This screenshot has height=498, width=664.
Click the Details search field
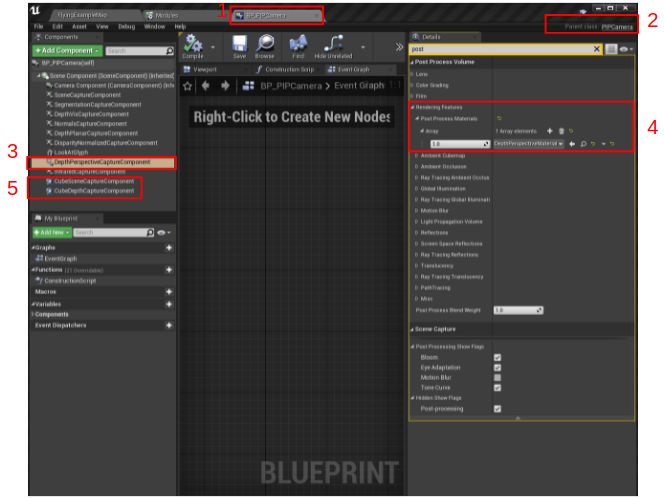click(501, 49)
